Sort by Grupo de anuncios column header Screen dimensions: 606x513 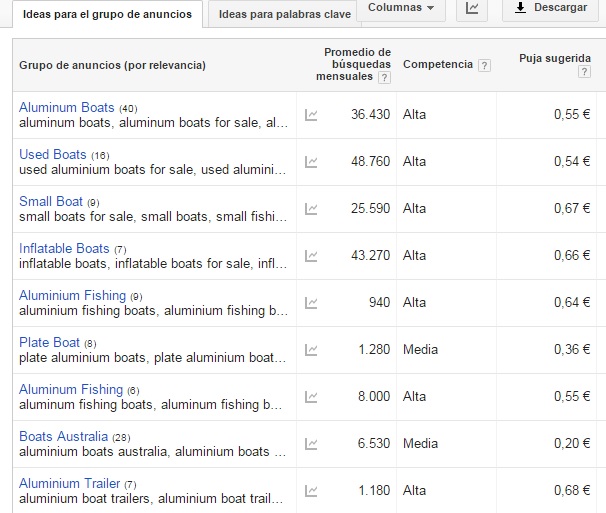(112, 65)
